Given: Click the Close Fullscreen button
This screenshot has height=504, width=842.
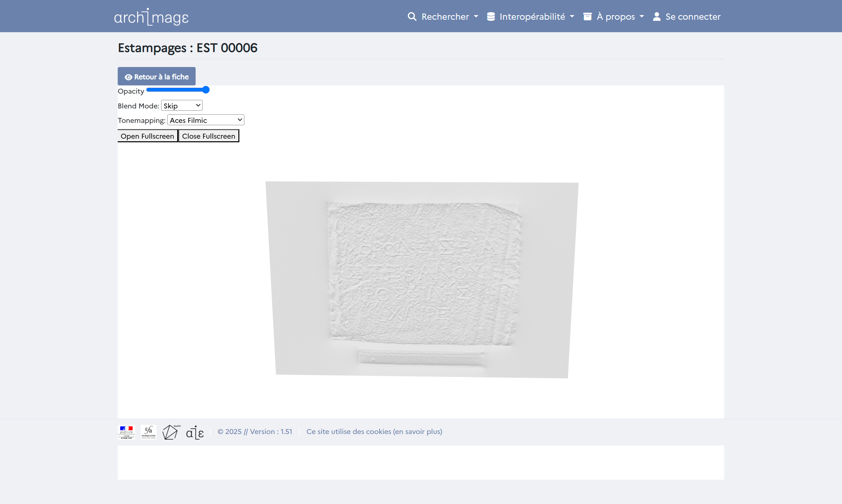Looking at the screenshot, I should pyautogui.click(x=209, y=136).
